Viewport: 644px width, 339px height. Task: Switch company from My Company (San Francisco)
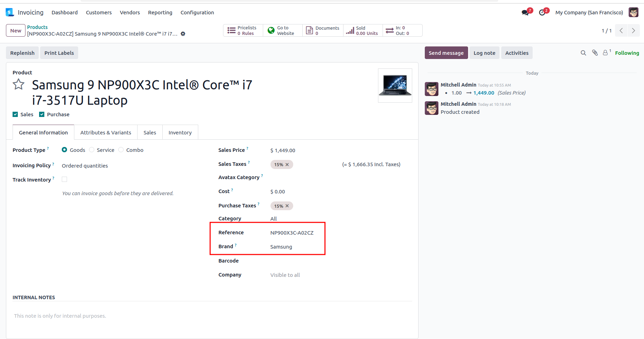click(589, 13)
